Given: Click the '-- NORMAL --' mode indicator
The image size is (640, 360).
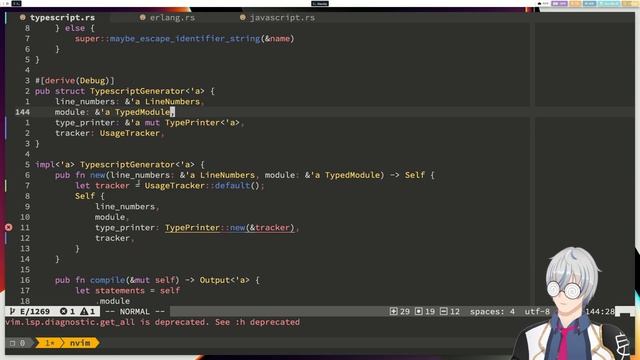Looking at the screenshot, I should click(135, 311).
